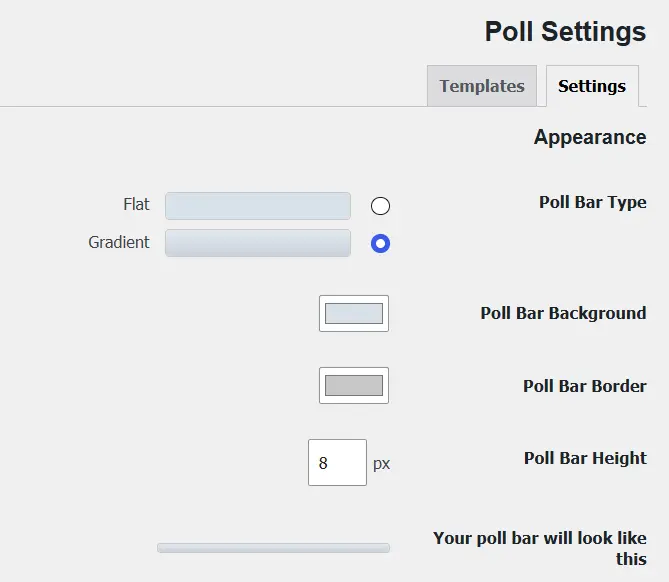Viewport: 669px width, 582px height.
Task: Open the Poll Bar Background color picker
Action: tap(354, 313)
